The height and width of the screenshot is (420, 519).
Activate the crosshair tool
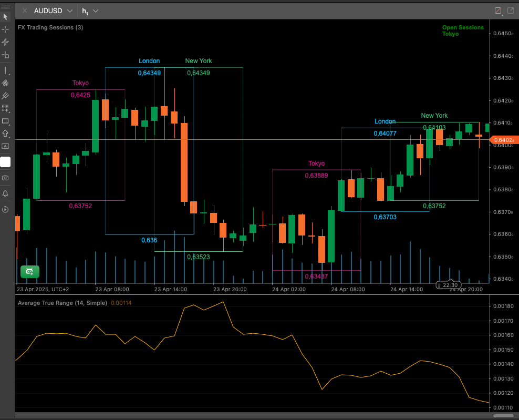(5, 29)
